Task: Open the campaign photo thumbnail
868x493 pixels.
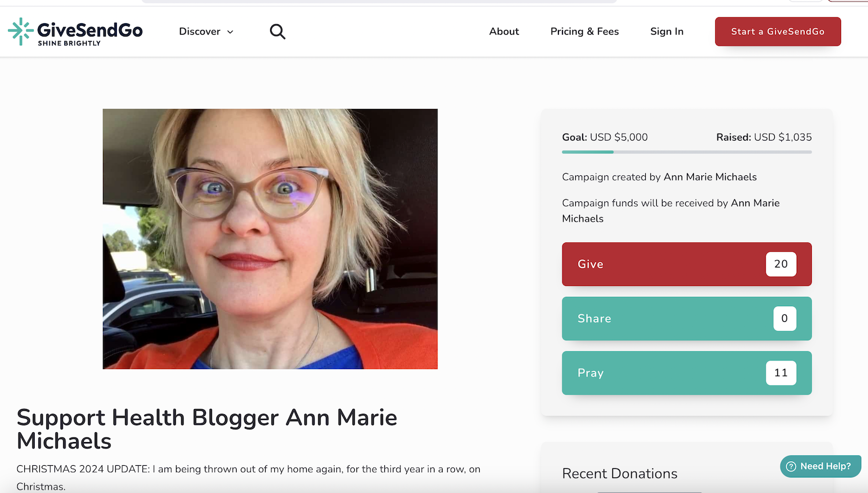Action: click(x=270, y=239)
